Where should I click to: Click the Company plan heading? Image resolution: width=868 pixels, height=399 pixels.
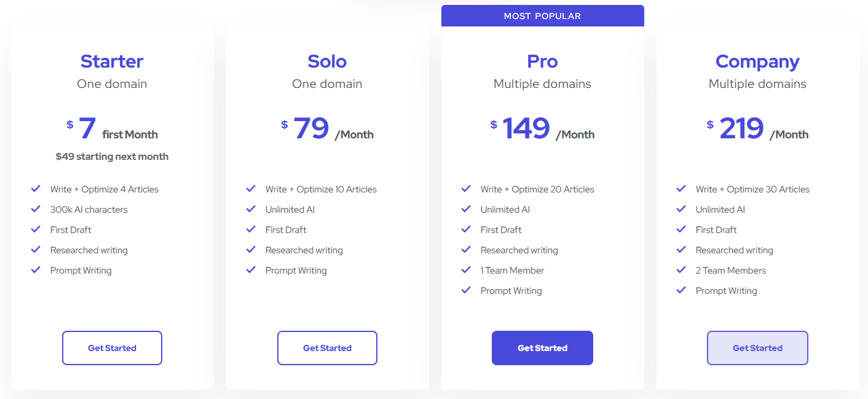point(757,61)
